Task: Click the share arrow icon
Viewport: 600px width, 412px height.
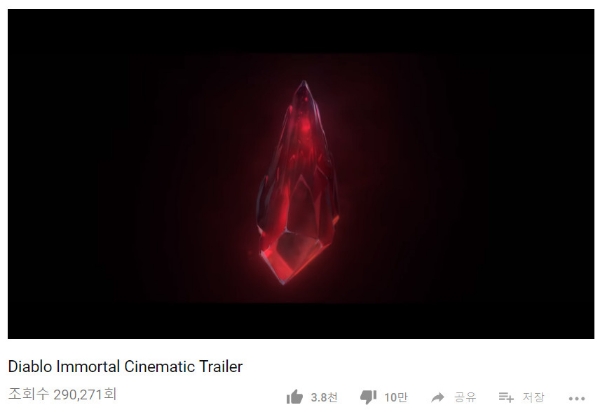Action: (438, 397)
